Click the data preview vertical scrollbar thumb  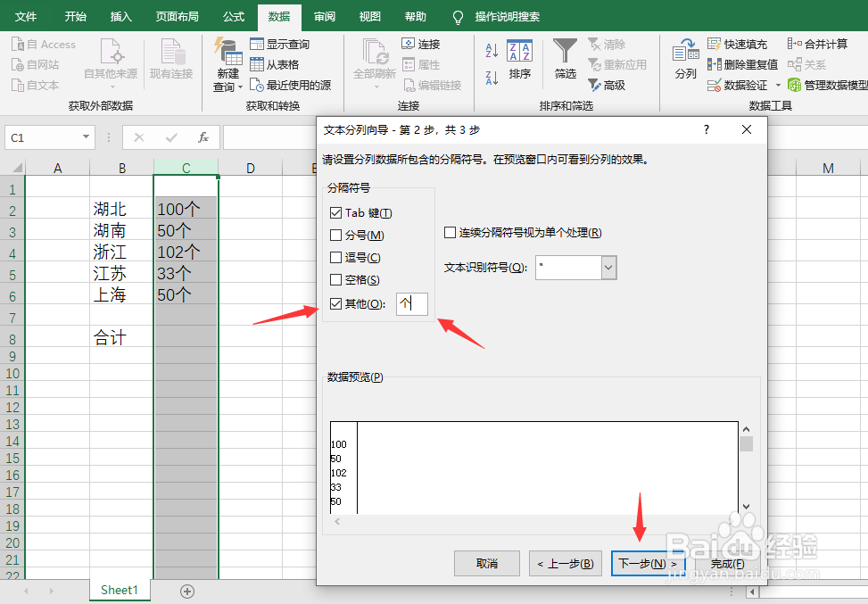click(746, 443)
